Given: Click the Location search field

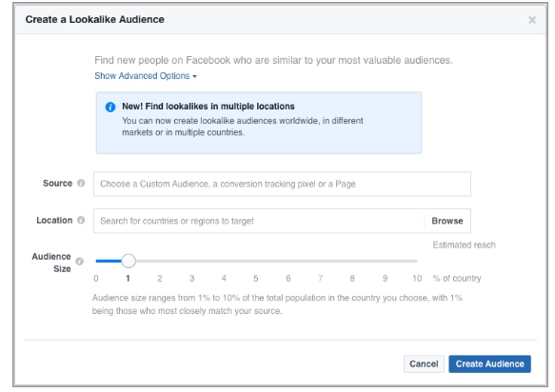Looking at the screenshot, I should pos(259,221).
